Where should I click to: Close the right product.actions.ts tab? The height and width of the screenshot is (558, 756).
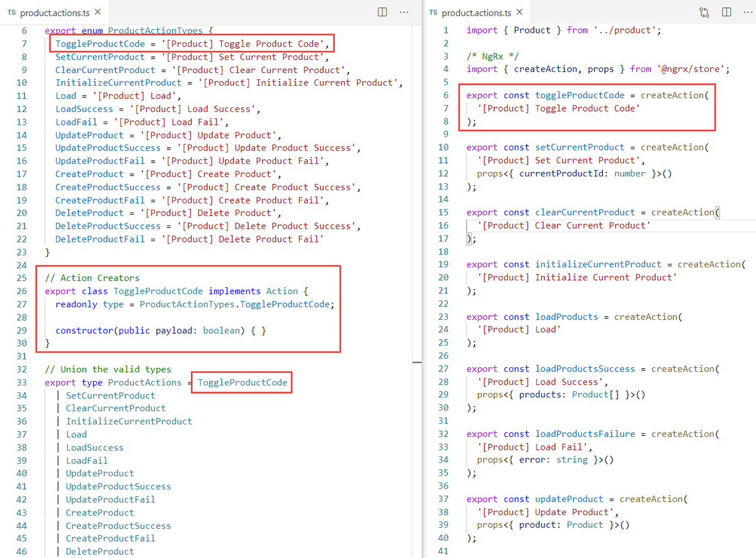pos(519,13)
